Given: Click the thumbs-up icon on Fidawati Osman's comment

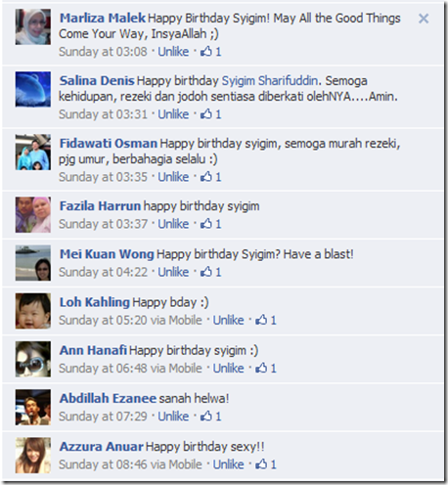Looking at the screenshot, I should click(206, 176).
